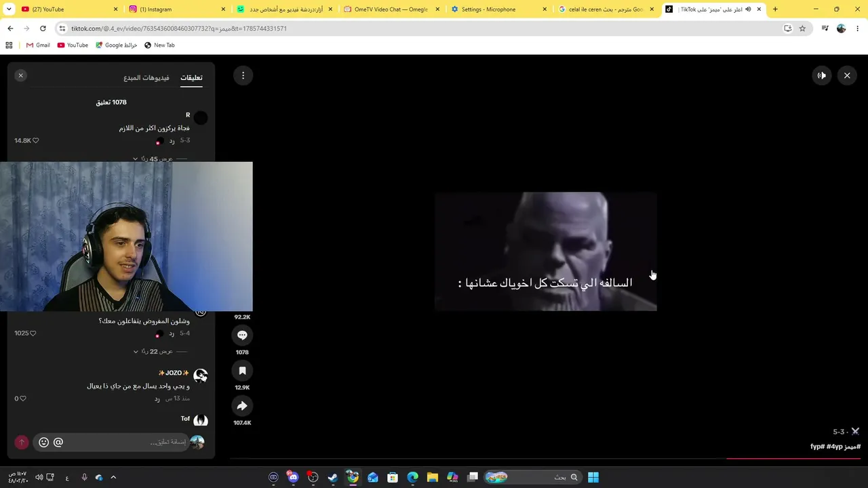
Task: Open user R's profile avatar
Action: point(201,118)
